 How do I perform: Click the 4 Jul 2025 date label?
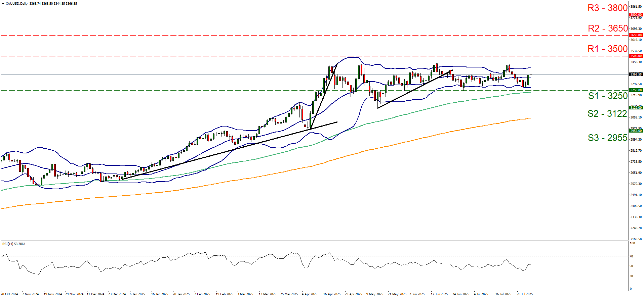(481, 294)
